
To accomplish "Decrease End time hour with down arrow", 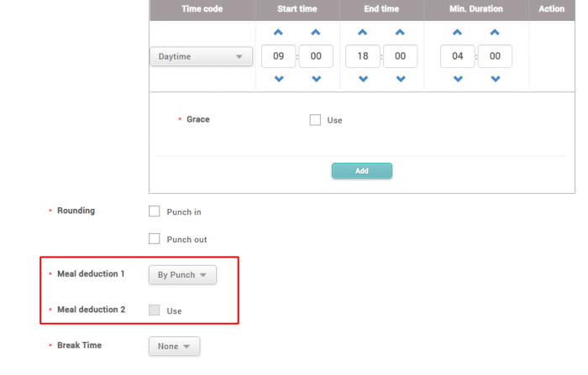I will (x=363, y=79).
